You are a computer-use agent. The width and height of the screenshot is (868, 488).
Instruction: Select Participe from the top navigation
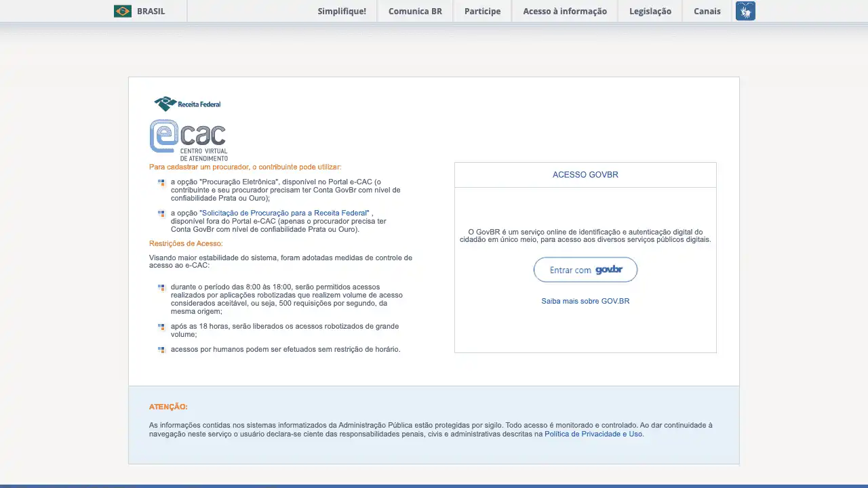click(482, 11)
